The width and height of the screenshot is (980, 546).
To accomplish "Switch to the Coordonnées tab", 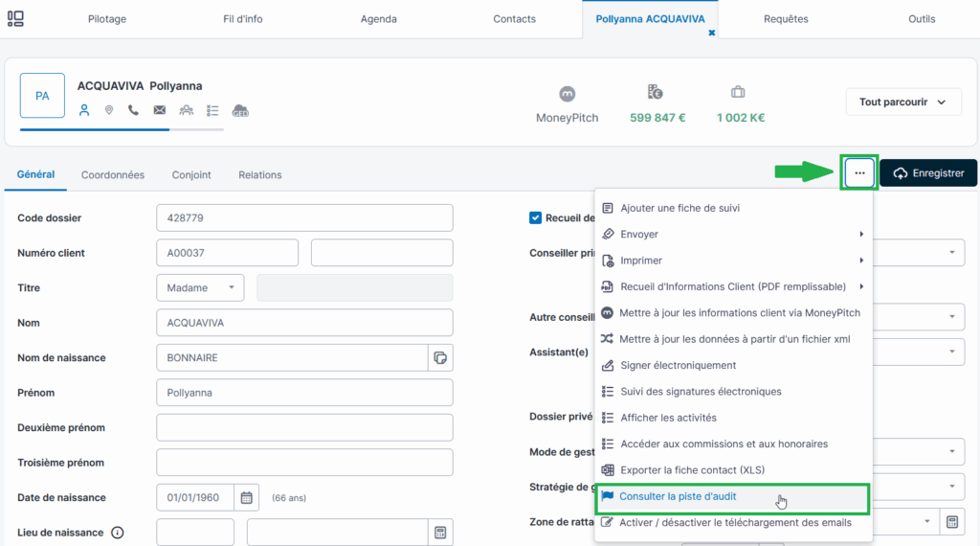I will pos(113,174).
